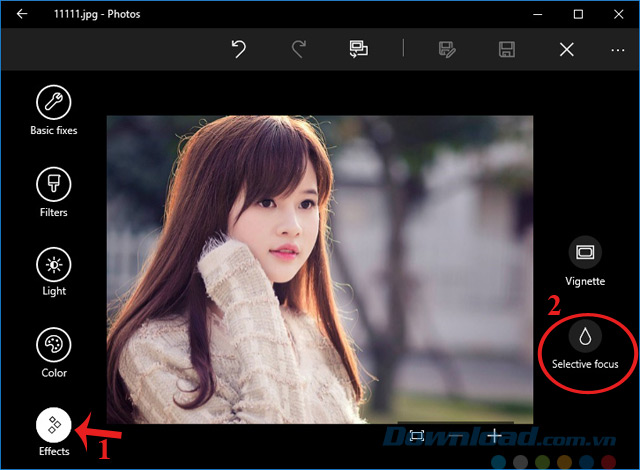
Task: Minimize the Photos window
Action: (x=538, y=14)
